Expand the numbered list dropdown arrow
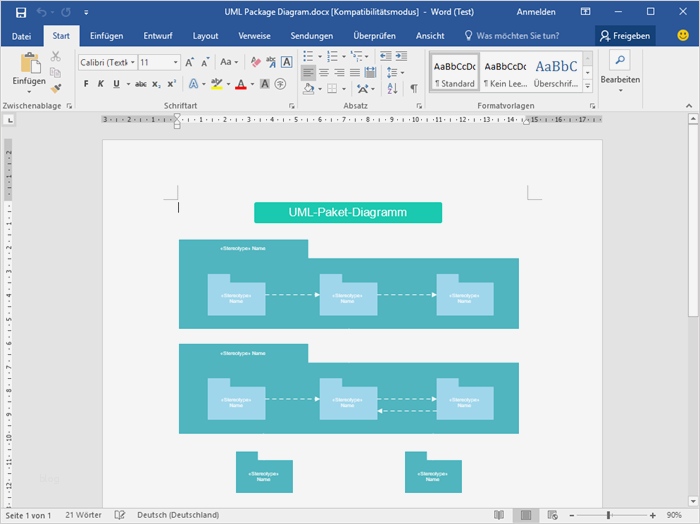The width and height of the screenshot is (700, 524). [x=344, y=56]
